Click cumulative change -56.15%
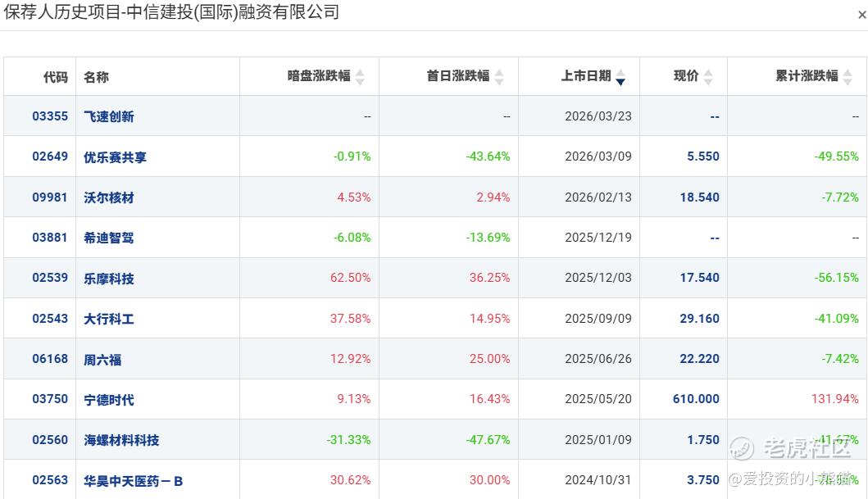 (x=837, y=278)
